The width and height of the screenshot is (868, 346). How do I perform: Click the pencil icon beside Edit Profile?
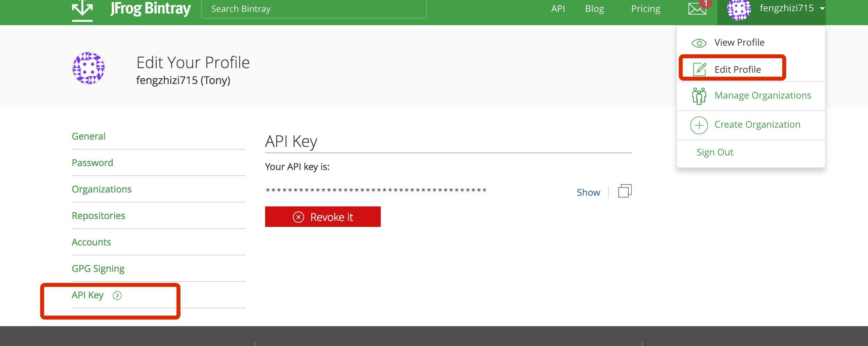[x=699, y=69]
